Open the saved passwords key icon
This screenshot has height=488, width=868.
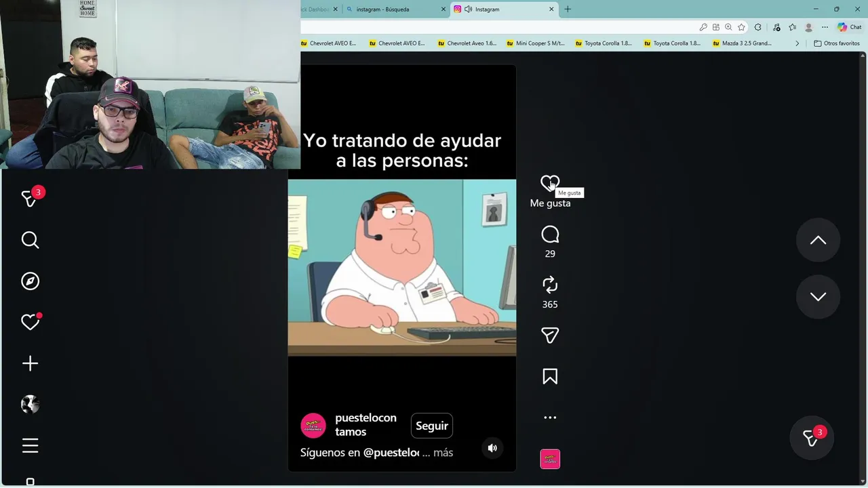coord(703,27)
